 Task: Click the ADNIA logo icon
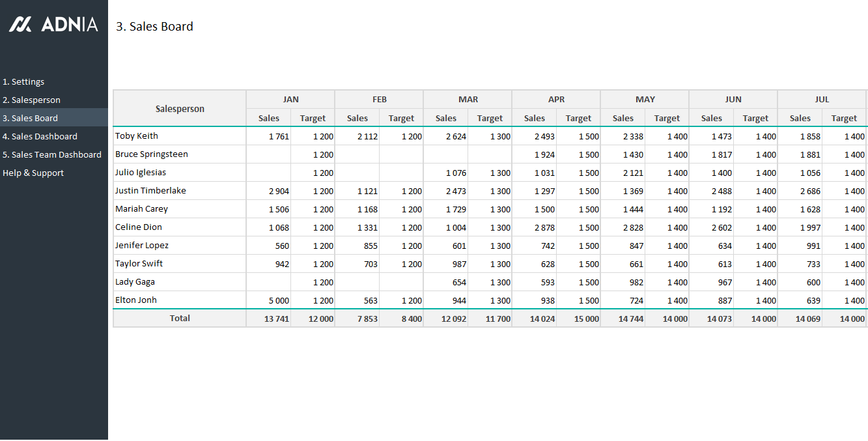coord(20,25)
